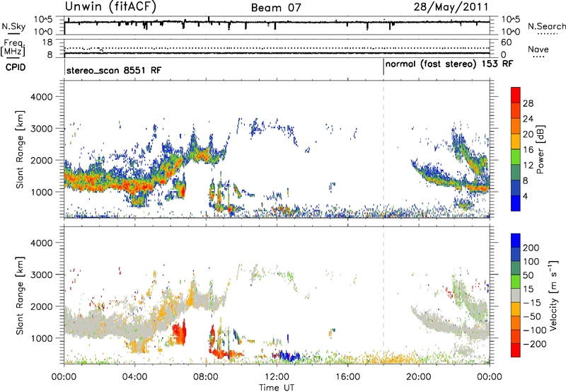Viewport: 566px width, 392px height.
Task: Click the '08:00' time axis label
Action: [206, 377]
